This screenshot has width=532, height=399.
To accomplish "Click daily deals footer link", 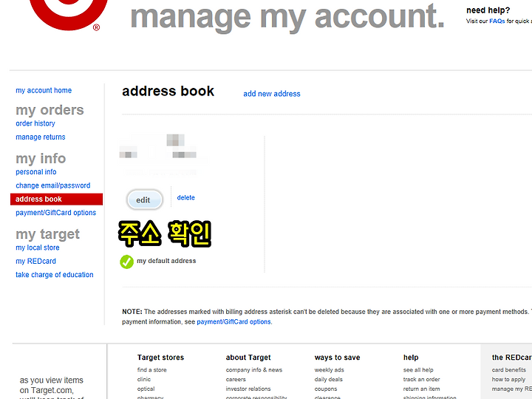I will point(328,379).
